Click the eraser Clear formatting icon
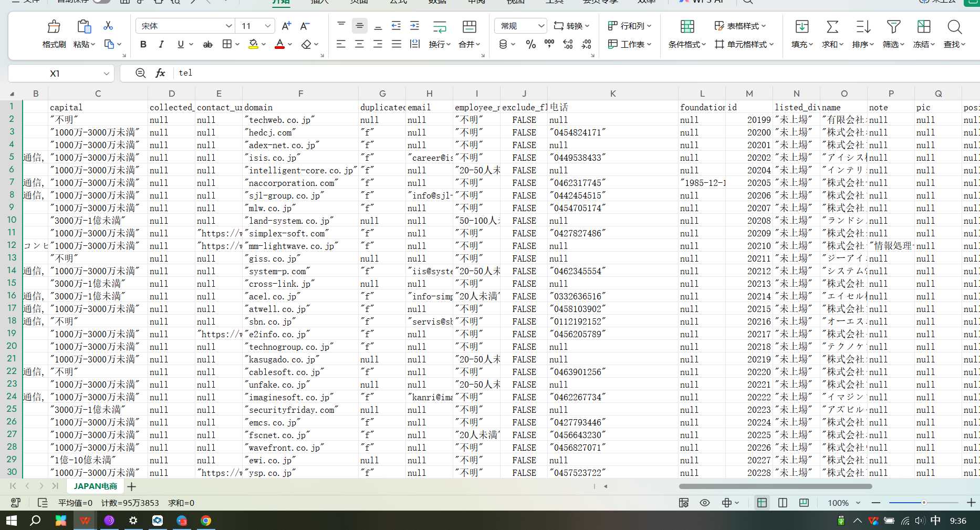 [x=307, y=44]
